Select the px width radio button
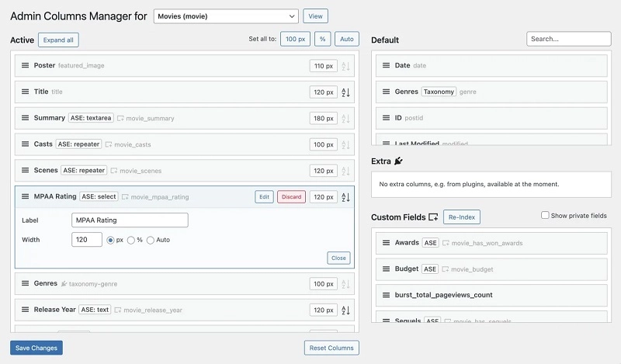Viewport: 621px width, 364px height. (111, 241)
